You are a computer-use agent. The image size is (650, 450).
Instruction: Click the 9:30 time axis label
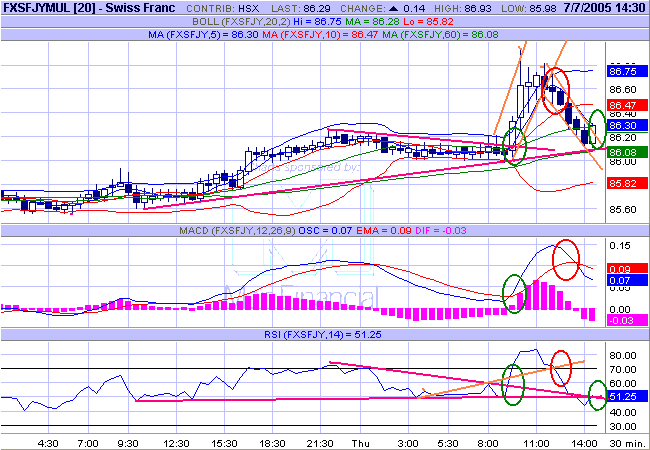click(x=128, y=443)
